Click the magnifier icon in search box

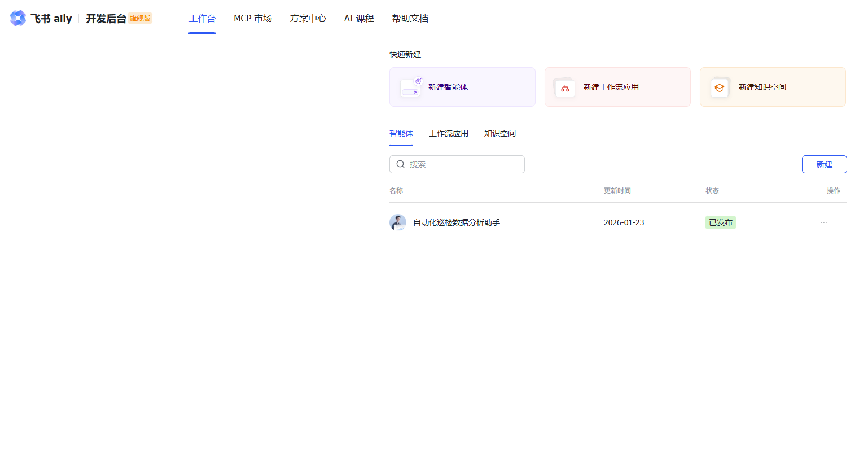(x=400, y=164)
